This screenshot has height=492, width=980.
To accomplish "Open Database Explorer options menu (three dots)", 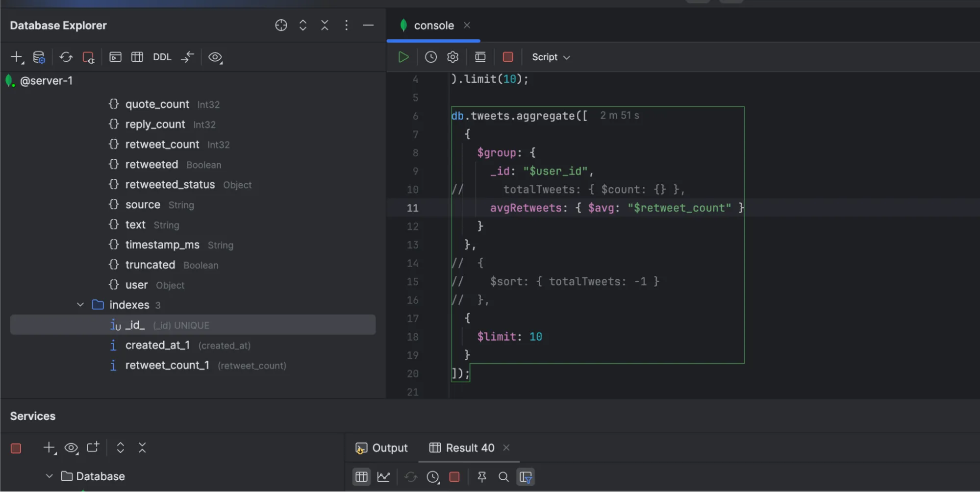I will point(346,25).
